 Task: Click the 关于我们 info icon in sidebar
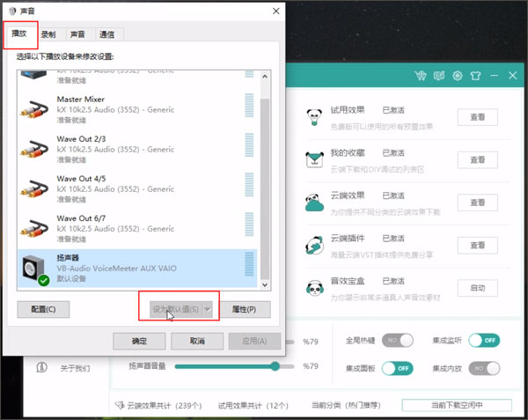pyautogui.click(x=41, y=367)
